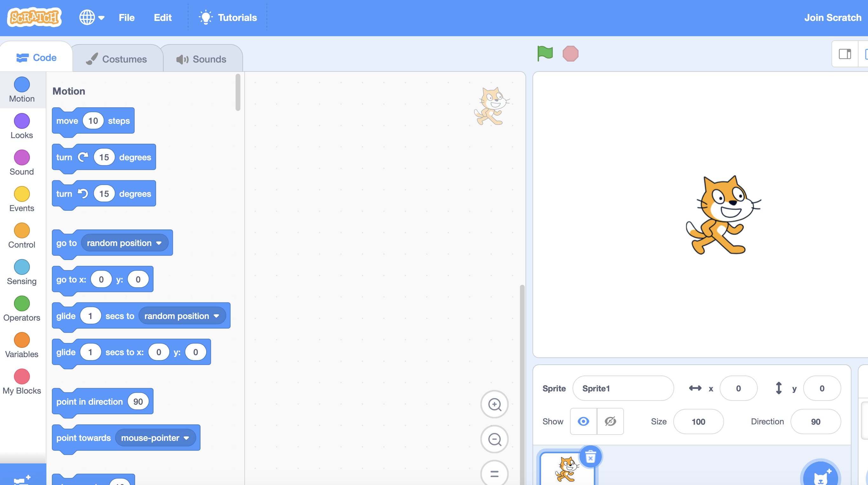Screen dimensions: 868x485
Task: Click the block palette scrollbar
Action: tap(238, 92)
